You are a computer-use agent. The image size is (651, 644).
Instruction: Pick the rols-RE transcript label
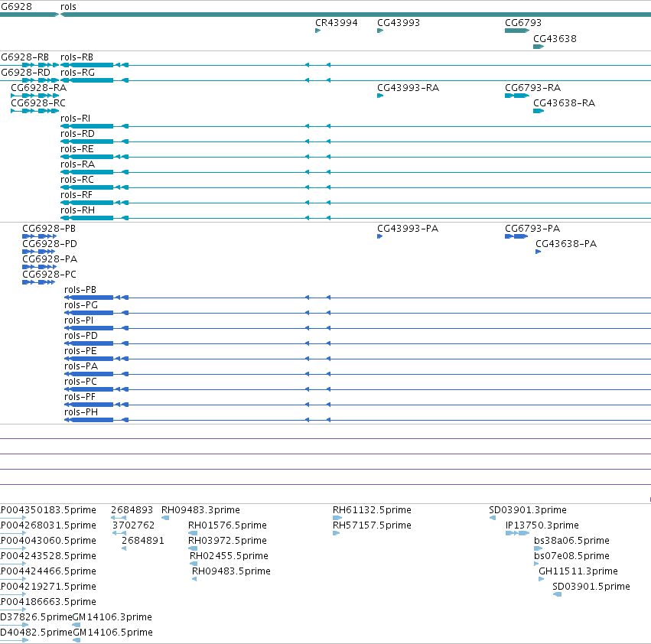[77, 149]
